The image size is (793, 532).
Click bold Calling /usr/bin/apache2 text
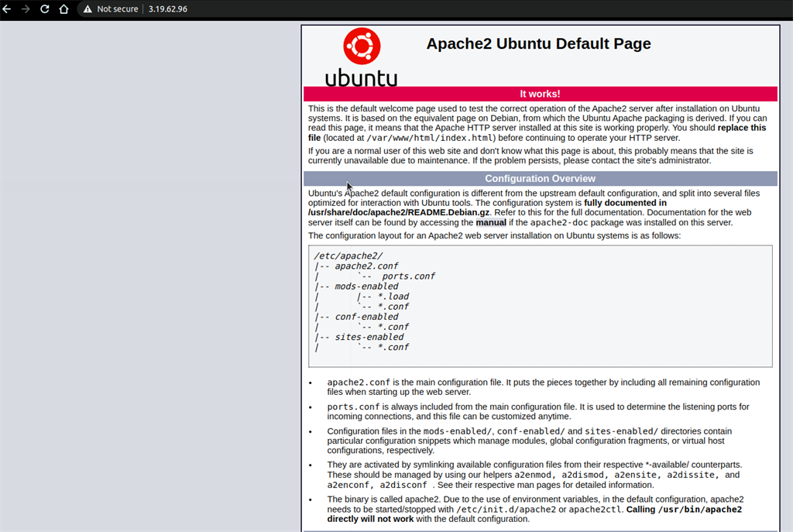coord(684,510)
